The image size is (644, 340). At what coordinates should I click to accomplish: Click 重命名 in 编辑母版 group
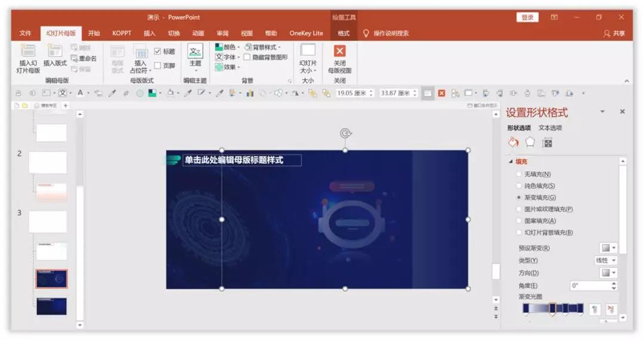pos(84,58)
